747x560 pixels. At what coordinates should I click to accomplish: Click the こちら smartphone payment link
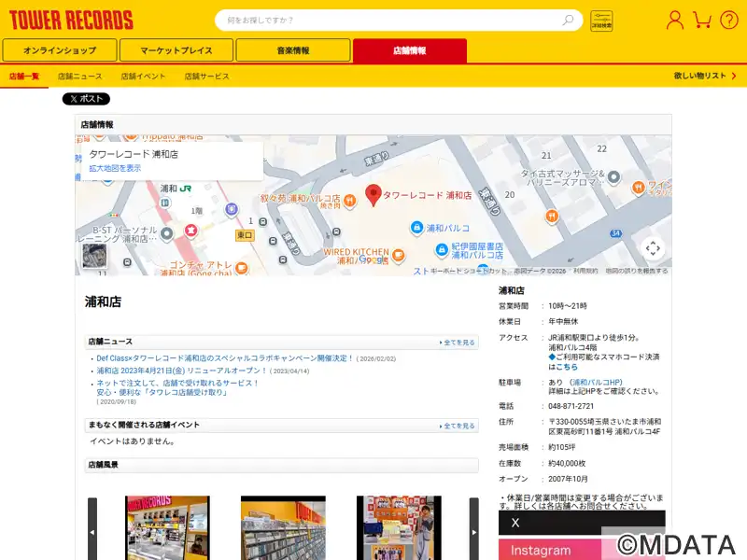pos(567,367)
